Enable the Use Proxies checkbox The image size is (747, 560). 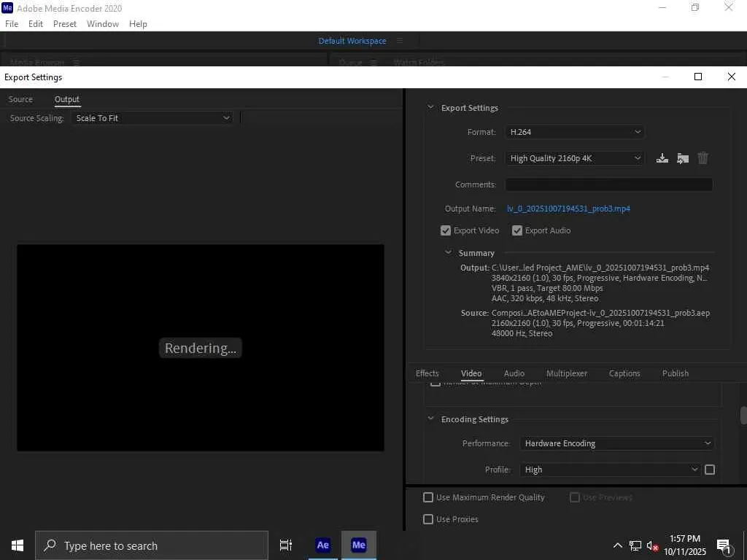click(428, 519)
